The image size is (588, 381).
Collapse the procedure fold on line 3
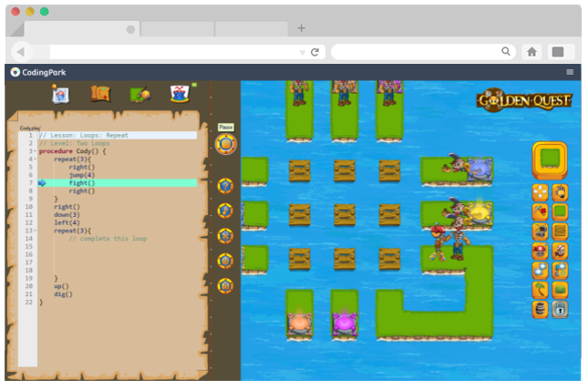click(36, 151)
